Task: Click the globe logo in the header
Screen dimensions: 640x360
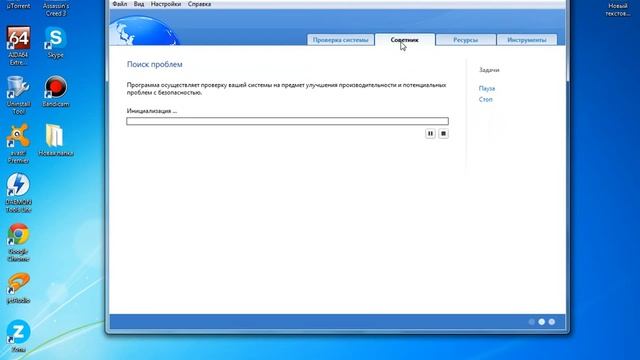Action: [x=145, y=31]
